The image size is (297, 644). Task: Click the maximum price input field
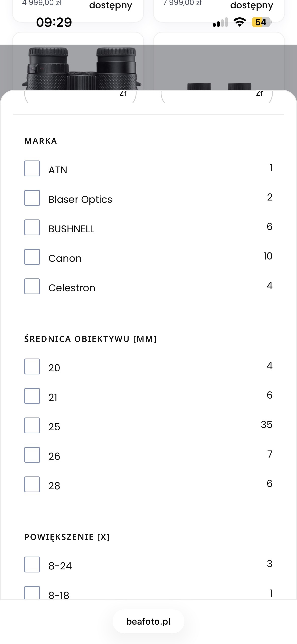pyautogui.click(x=217, y=96)
